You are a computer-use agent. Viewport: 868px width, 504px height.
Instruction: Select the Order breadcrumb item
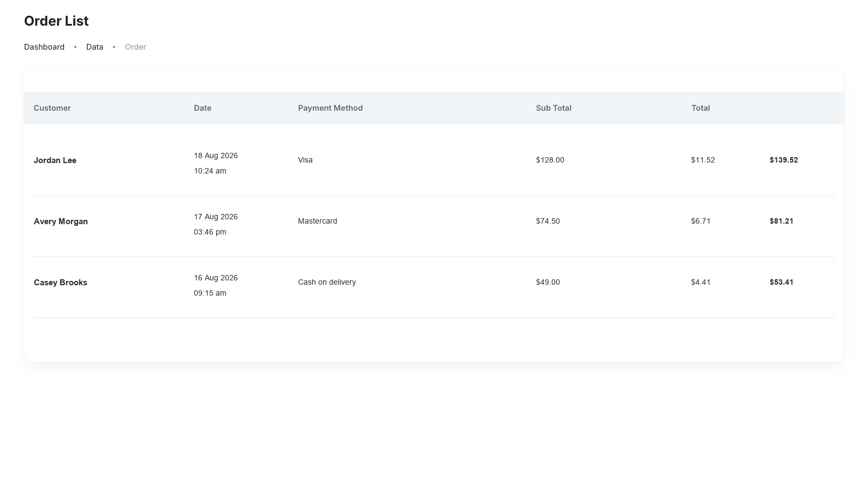click(135, 47)
